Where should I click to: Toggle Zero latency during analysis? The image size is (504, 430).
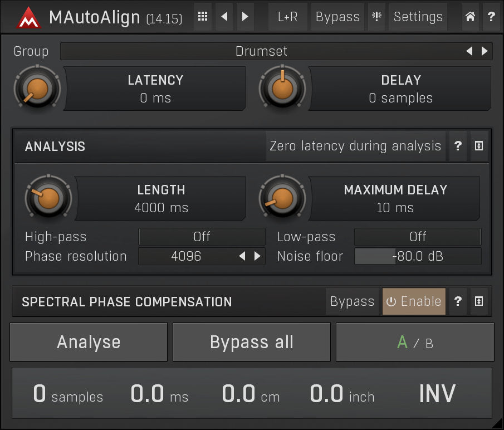pos(355,146)
